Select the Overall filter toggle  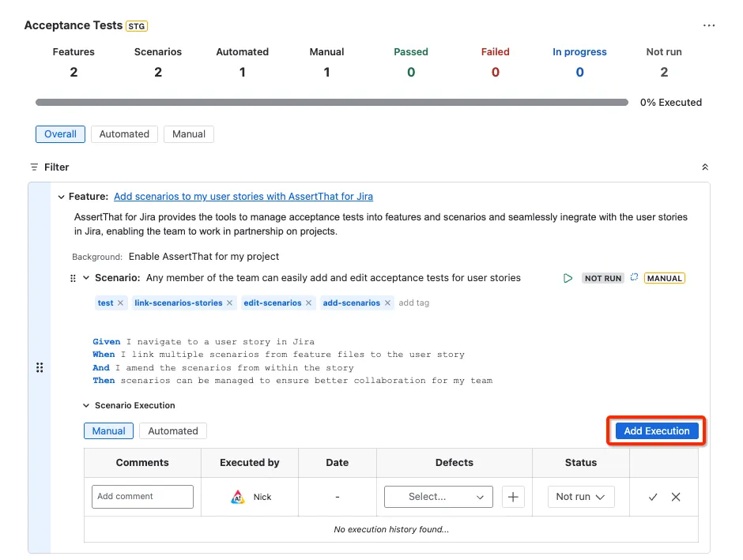click(x=60, y=134)
